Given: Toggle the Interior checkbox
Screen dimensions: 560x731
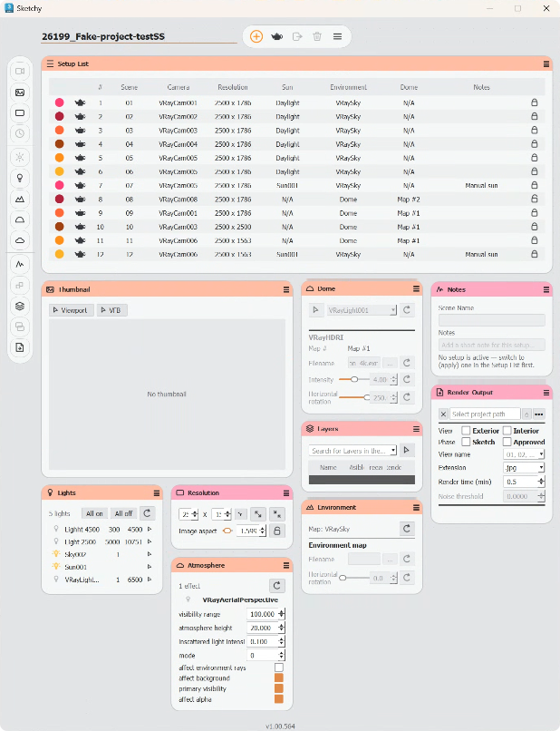Looking at the screenshot, I should tap(507, 430).
